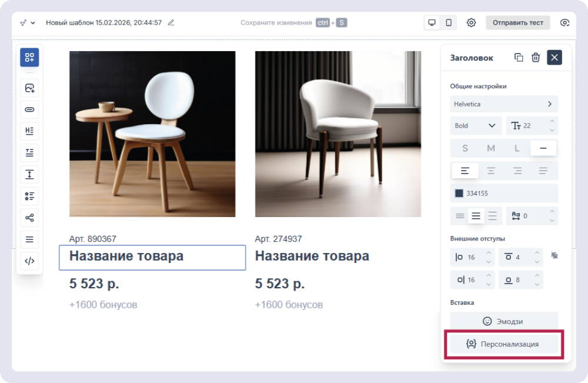Decrease font size 22 stepper
This screenshot has height=383, width=588.
click(552, 130)
